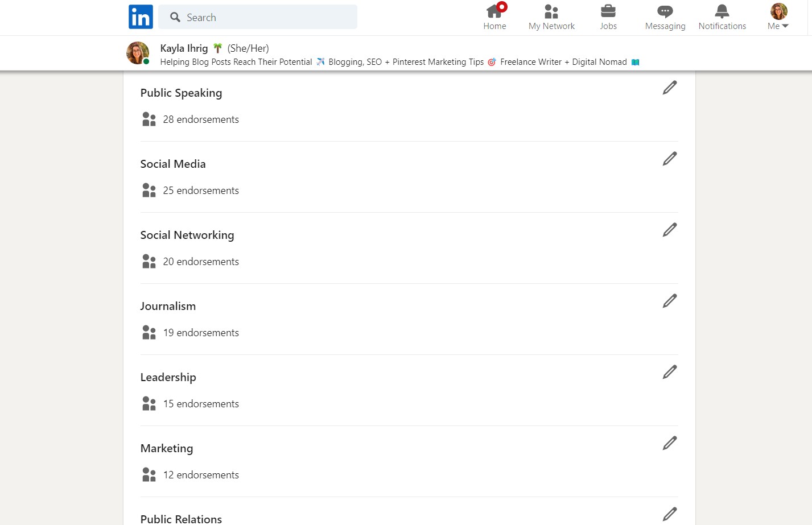Show the 25 endorsements for Social Media
This screenshot has height=525, width=812.
[x=201, y=191]
